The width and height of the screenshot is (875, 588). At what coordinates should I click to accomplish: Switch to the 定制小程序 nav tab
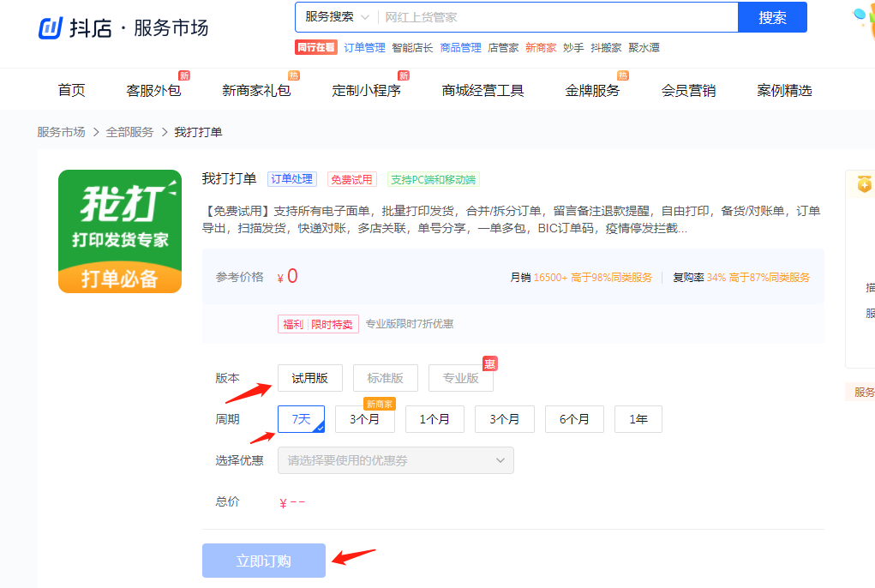coord(366,90)
